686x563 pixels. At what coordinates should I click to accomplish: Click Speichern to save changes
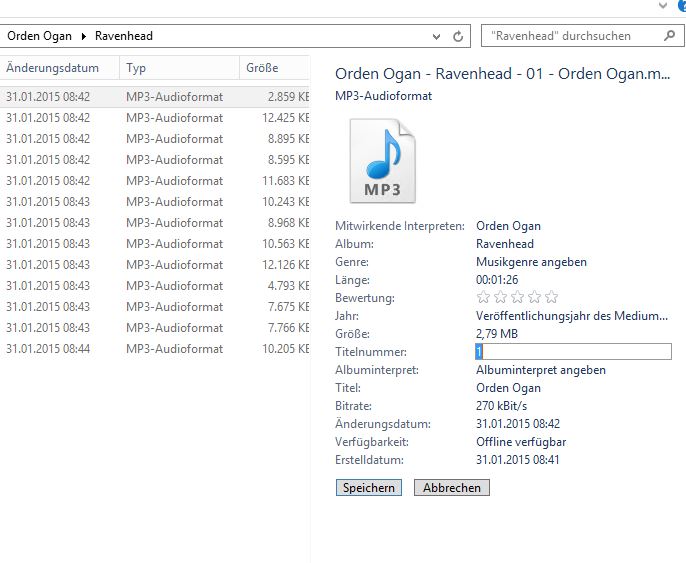(369, 487)
